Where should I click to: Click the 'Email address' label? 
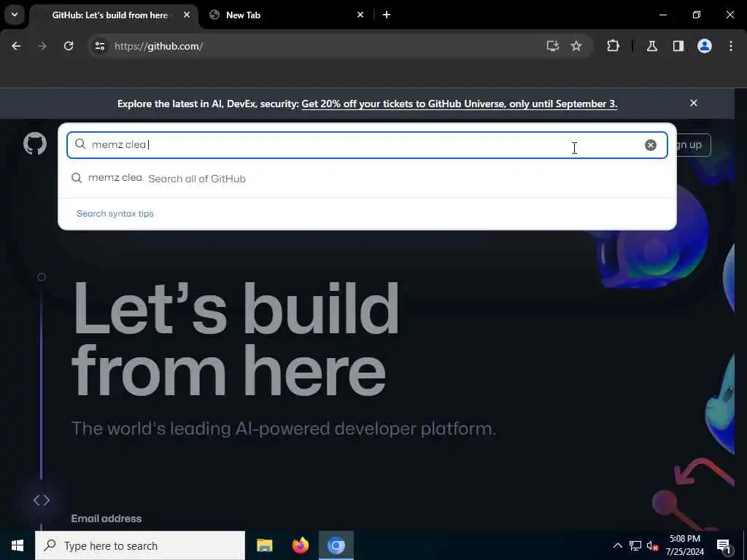click(x=107, y=518)
